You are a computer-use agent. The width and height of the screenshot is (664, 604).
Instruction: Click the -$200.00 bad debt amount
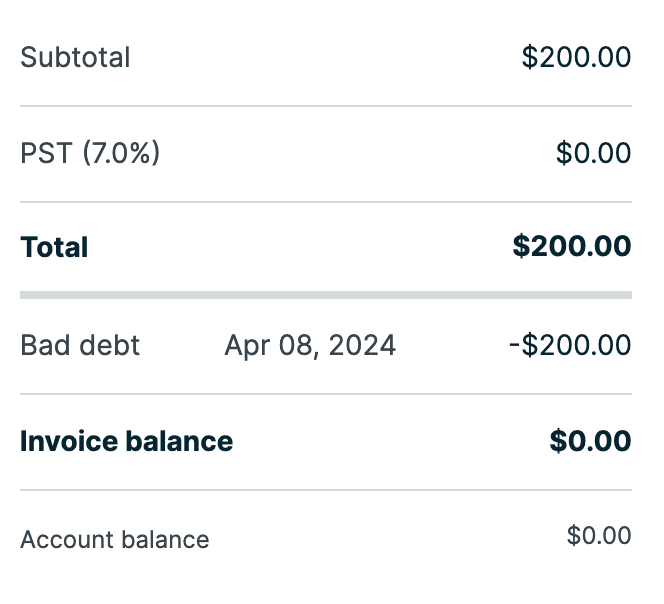(570, 346)
